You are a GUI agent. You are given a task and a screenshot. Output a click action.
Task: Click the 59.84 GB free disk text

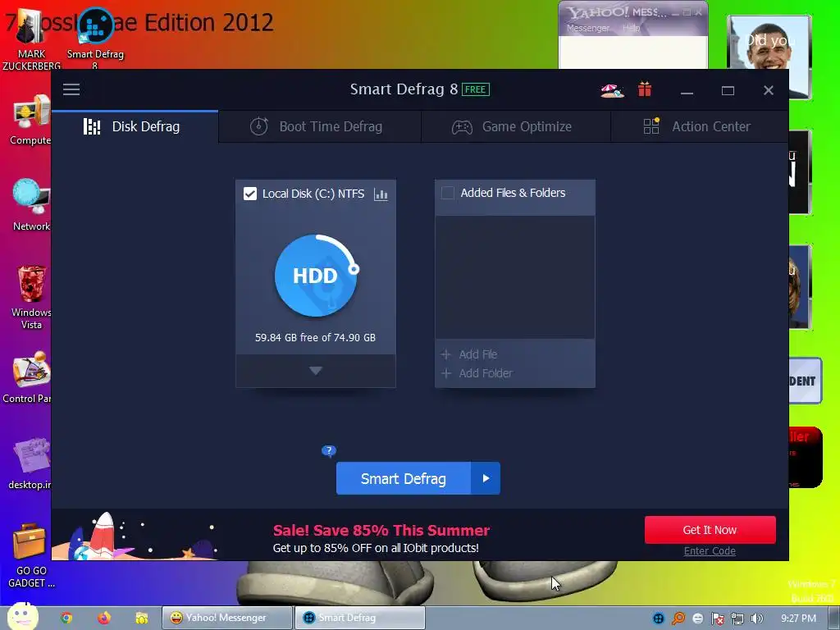pyautogui.click(x=315, y=337)
